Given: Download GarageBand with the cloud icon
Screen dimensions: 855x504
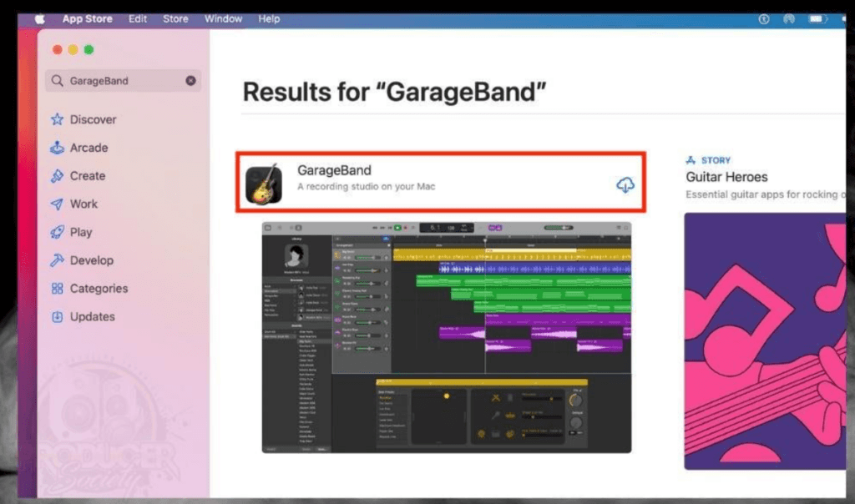Looking at the screenshot, I should pyautogui.click(x=625, y=184).
